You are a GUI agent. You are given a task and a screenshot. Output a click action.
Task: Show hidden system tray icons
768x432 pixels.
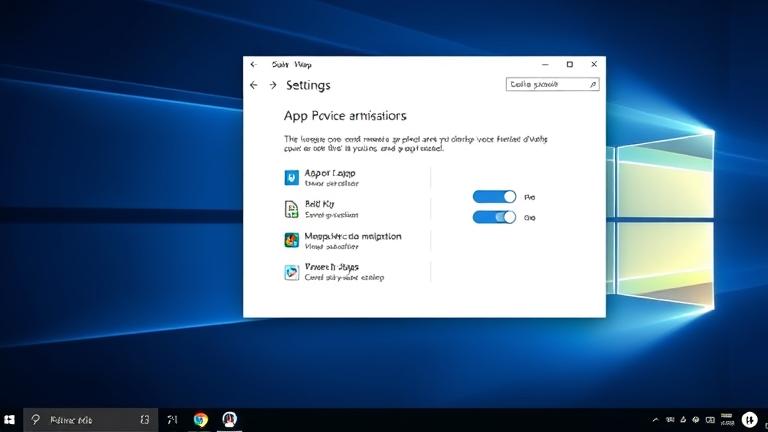coord(655,420)
